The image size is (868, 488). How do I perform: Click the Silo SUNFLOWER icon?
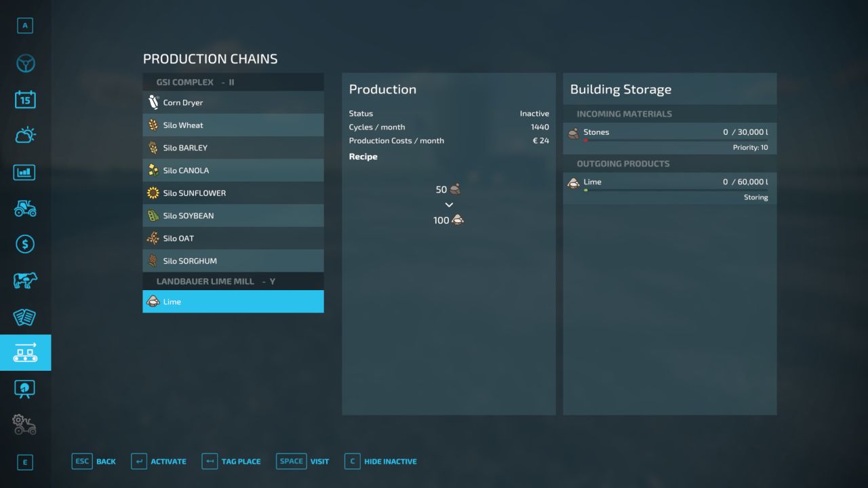(x=153, y=193)
